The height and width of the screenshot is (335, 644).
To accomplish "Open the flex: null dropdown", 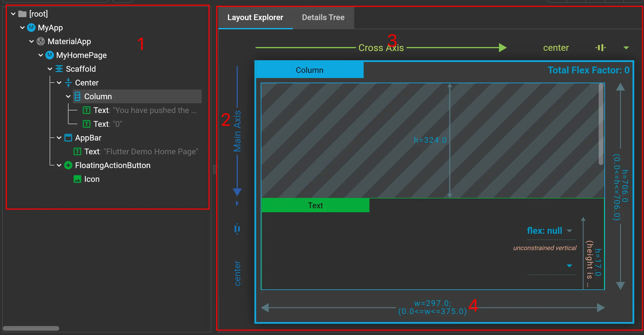I will click(569, 231).
